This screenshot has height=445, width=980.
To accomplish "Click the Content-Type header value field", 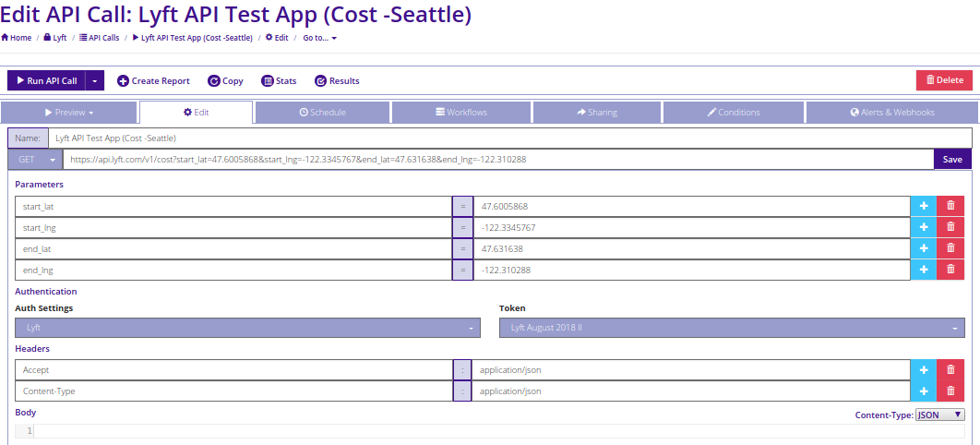I will 691,391.
